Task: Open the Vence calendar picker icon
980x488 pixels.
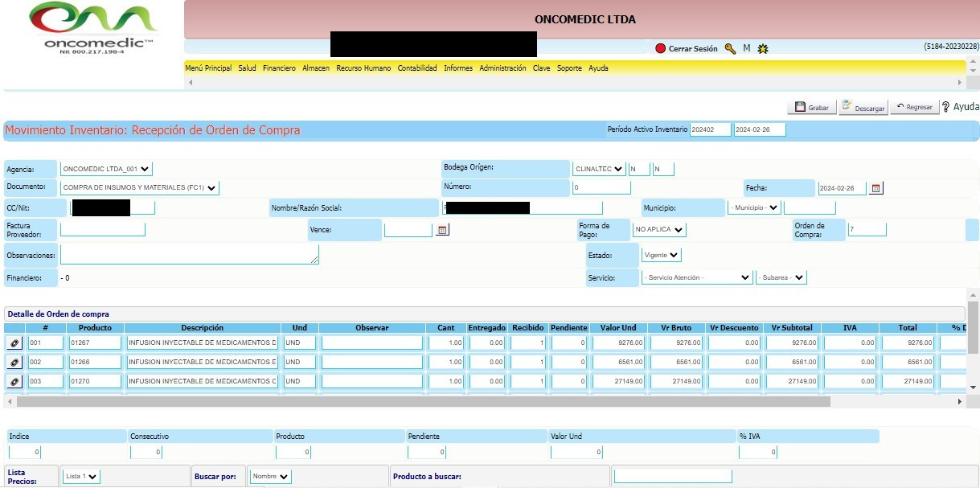Action: click(442, 230)
